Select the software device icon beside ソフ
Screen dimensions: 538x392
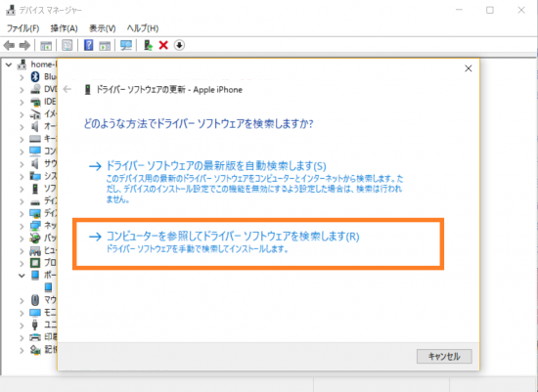point(35,189)
